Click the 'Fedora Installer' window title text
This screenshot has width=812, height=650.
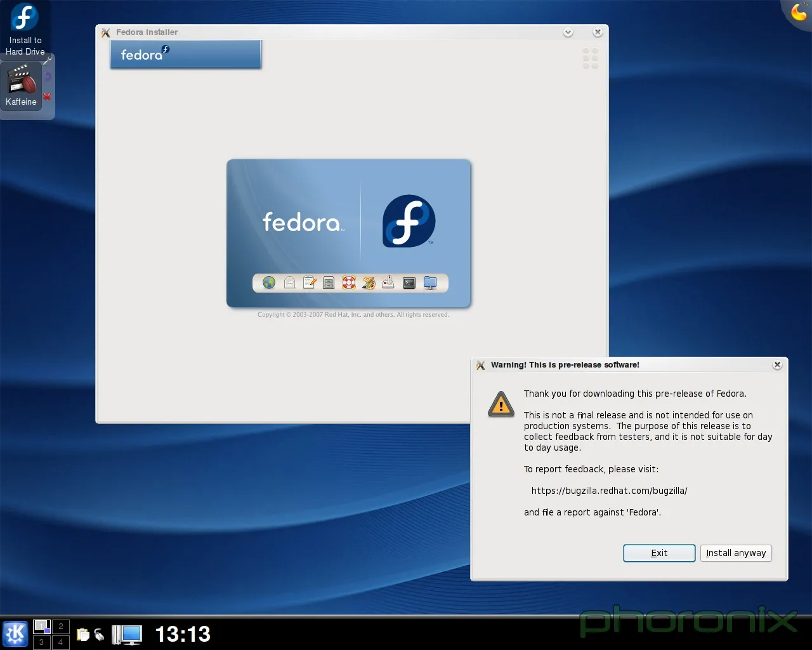coord(147,32)
